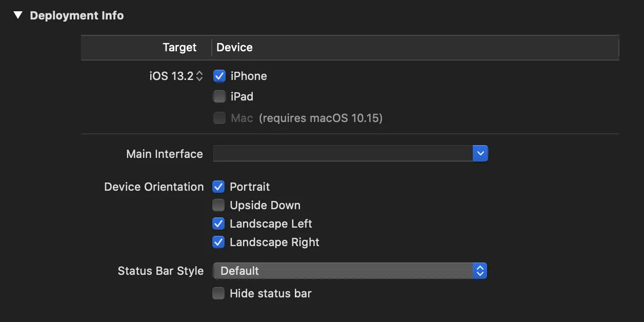Click the Deployment Info section title

click(77, 16)
